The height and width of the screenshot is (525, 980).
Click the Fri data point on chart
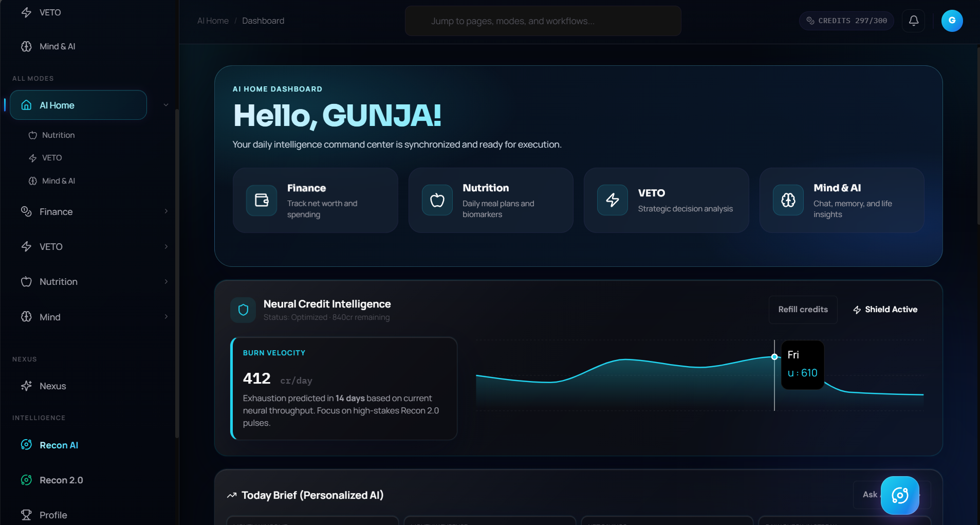click(x=774, y=357)
